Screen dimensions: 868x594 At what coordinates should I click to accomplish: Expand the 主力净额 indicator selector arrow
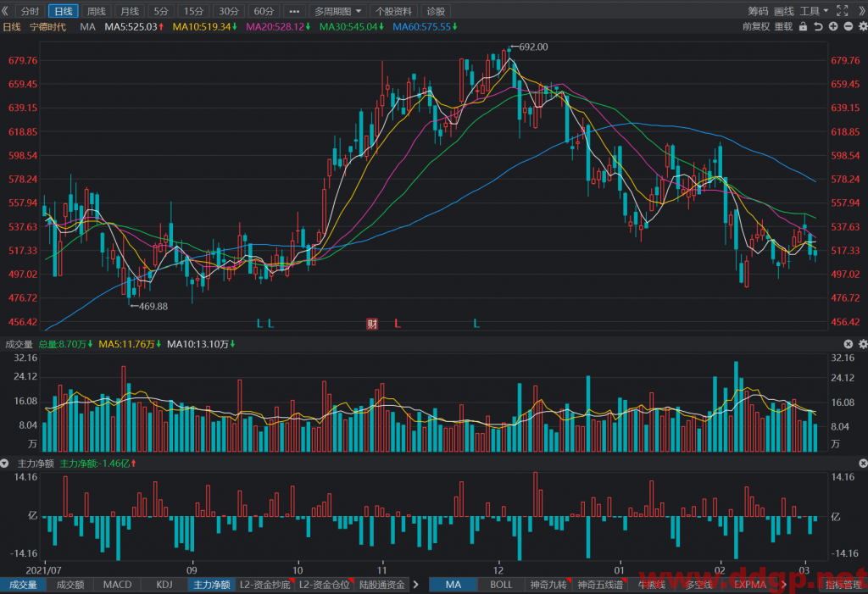[5, 464]
